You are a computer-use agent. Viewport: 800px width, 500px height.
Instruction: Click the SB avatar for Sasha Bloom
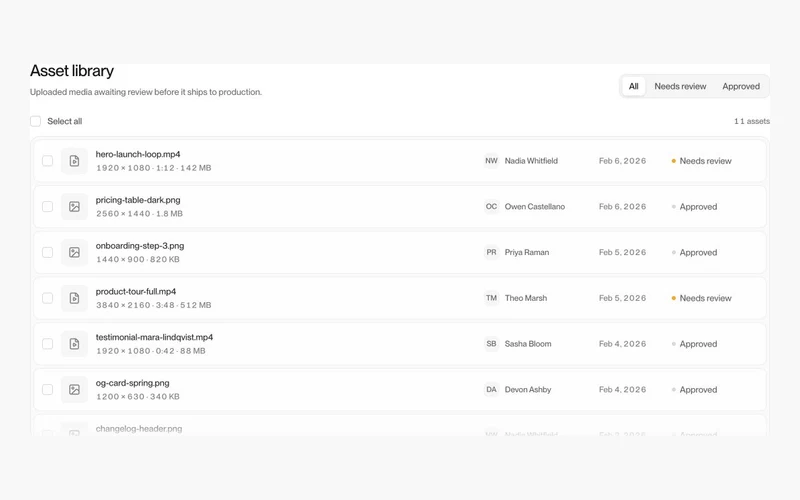(491, 344)
